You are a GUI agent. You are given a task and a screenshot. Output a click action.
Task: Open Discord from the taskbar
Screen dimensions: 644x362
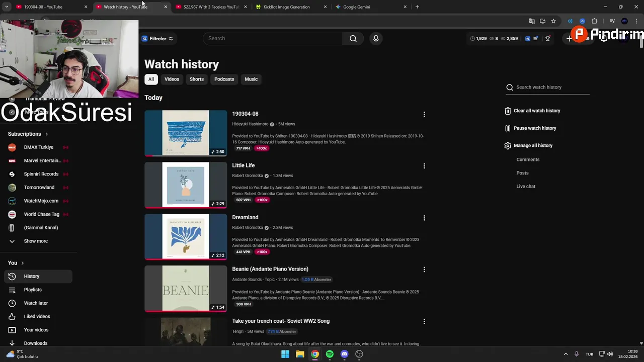coord(344,354)
